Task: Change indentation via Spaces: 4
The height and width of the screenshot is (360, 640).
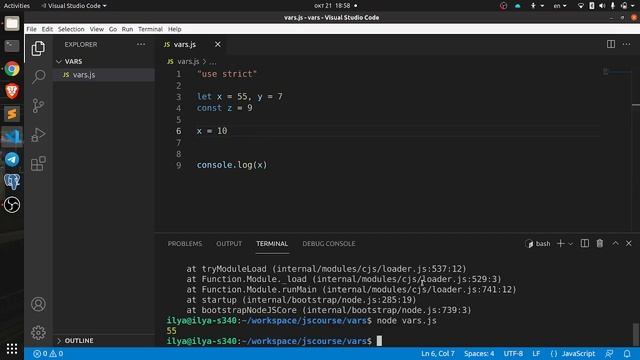Action: coord(479,353)
